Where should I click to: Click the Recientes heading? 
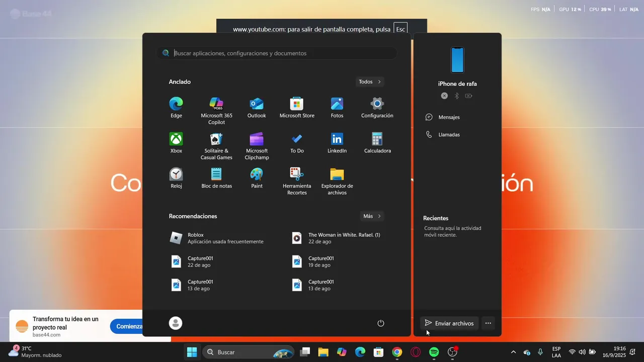(436, 218)
